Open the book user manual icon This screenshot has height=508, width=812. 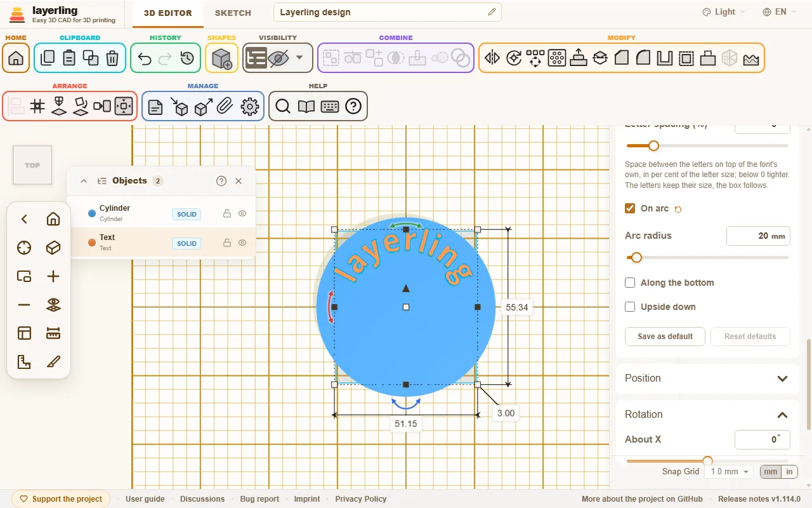tap(306, 107)
